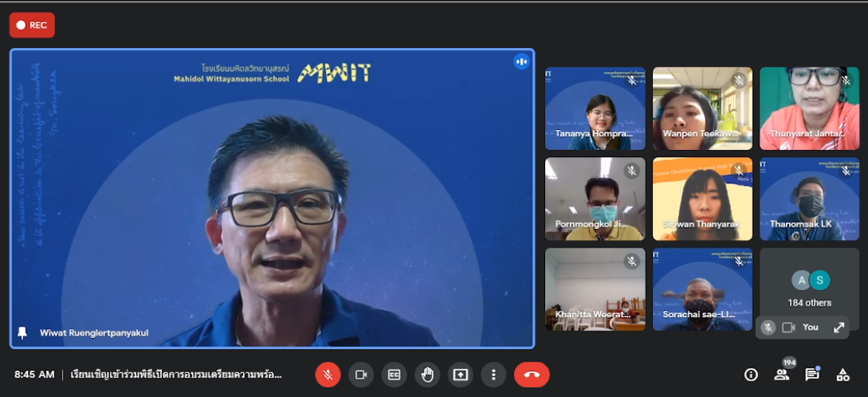This screenshot has height=397, width=868.
Task: Click the camera icon in self-view tile
Action: [x=788, y=327]
